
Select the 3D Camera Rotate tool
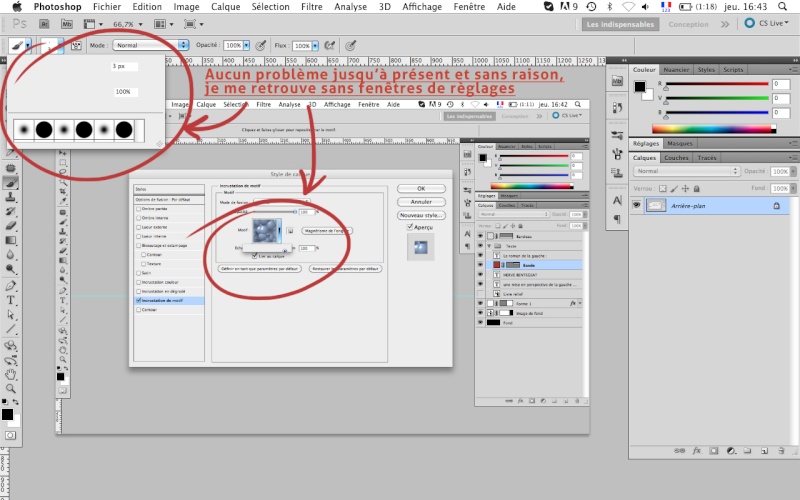point(11,360)
